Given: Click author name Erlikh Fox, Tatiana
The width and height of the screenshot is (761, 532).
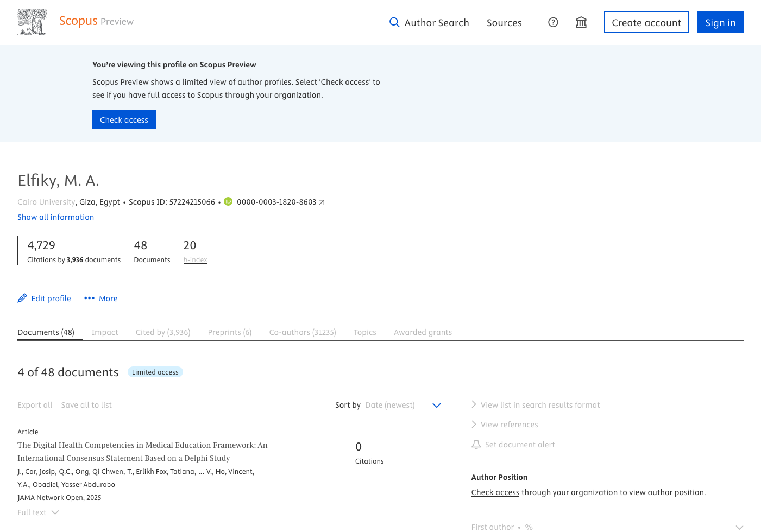Looking at the screenshot, I should [x=165, y=472].
